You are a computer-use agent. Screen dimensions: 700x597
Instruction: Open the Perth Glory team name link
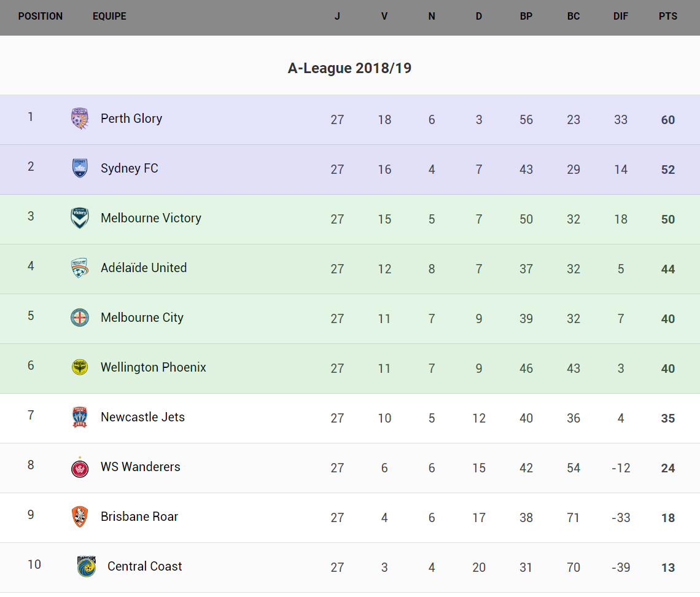pyautogui.click(x=131, y=119)
